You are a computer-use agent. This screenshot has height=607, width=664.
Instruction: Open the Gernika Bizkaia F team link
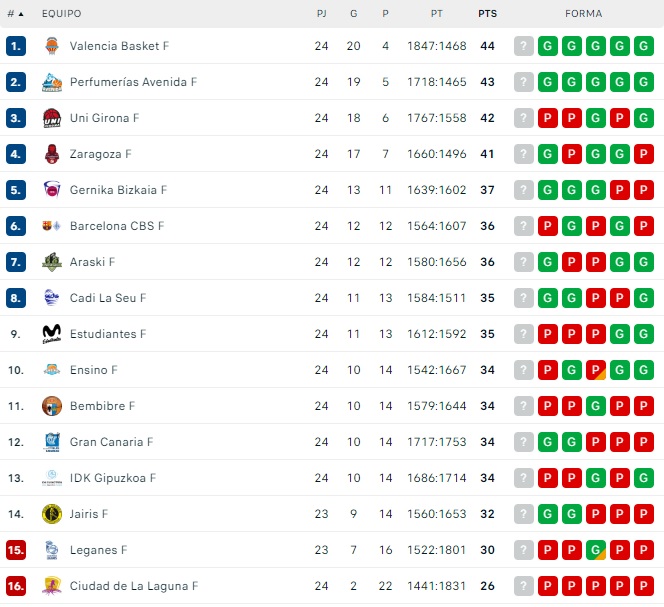click(118, 190)
